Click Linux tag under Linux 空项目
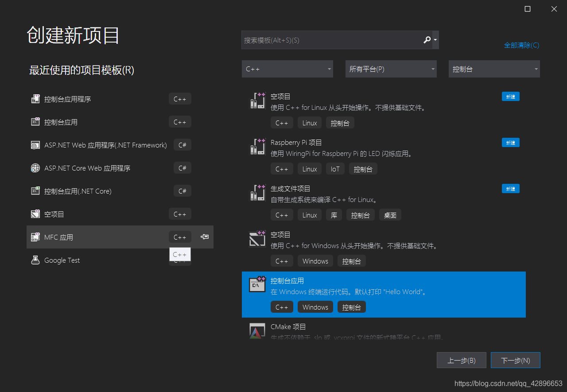The height and width of the screenshot is (392, 567). click(310, 123)
